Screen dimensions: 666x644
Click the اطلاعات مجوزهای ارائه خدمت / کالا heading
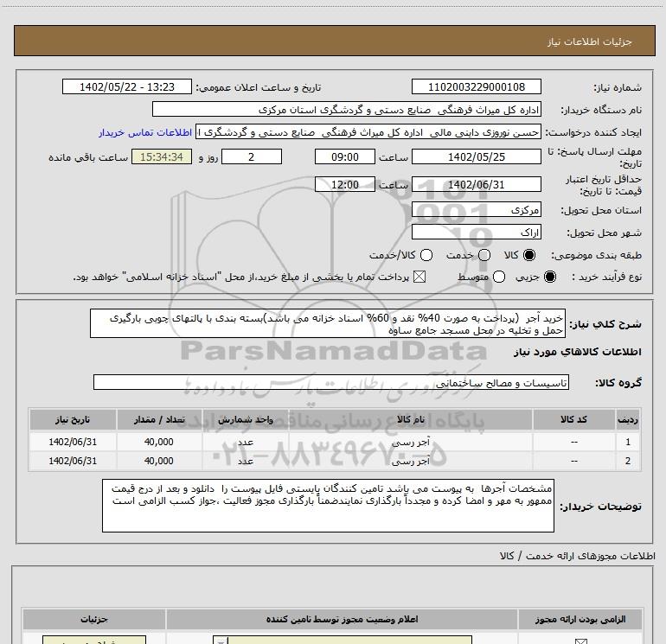577,556
